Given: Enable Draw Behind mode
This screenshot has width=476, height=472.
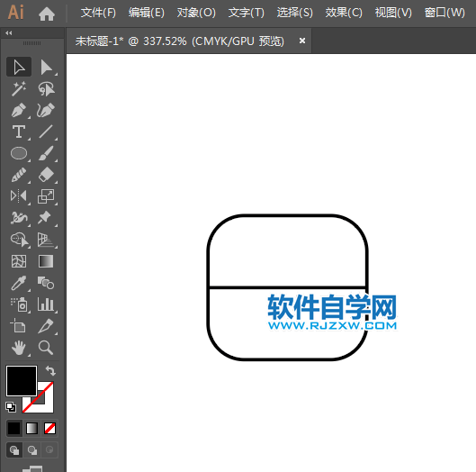Looking at the screenshot, I should pyautogui.click(x=32, y=449).
